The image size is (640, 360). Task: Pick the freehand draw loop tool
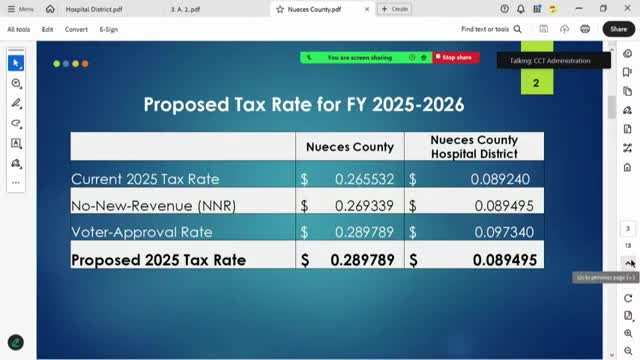16,123
